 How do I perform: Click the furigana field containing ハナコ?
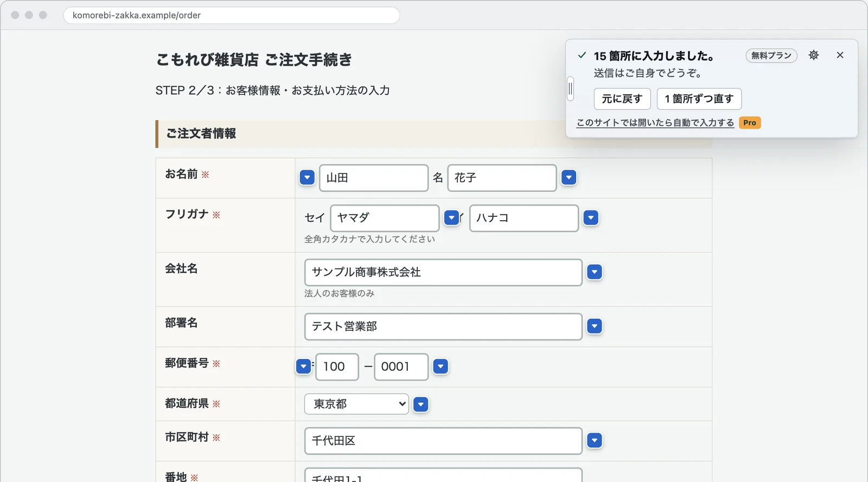(x=524, y=218)
